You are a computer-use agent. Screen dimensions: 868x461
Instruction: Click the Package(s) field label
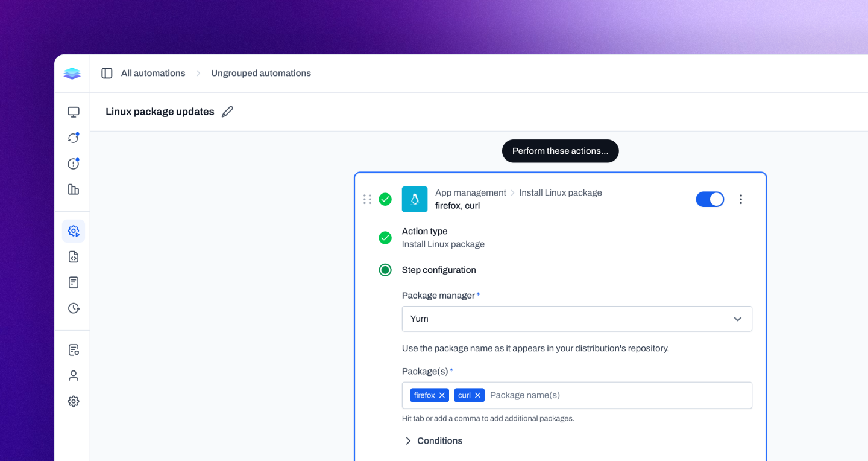point(425,371)
